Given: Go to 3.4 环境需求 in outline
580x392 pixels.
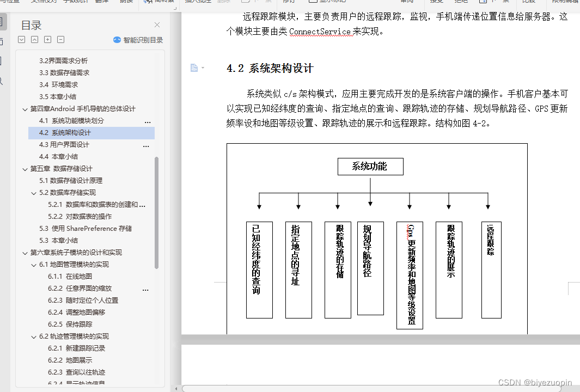Looking at the screenshot, I should (x=58, y=85).
